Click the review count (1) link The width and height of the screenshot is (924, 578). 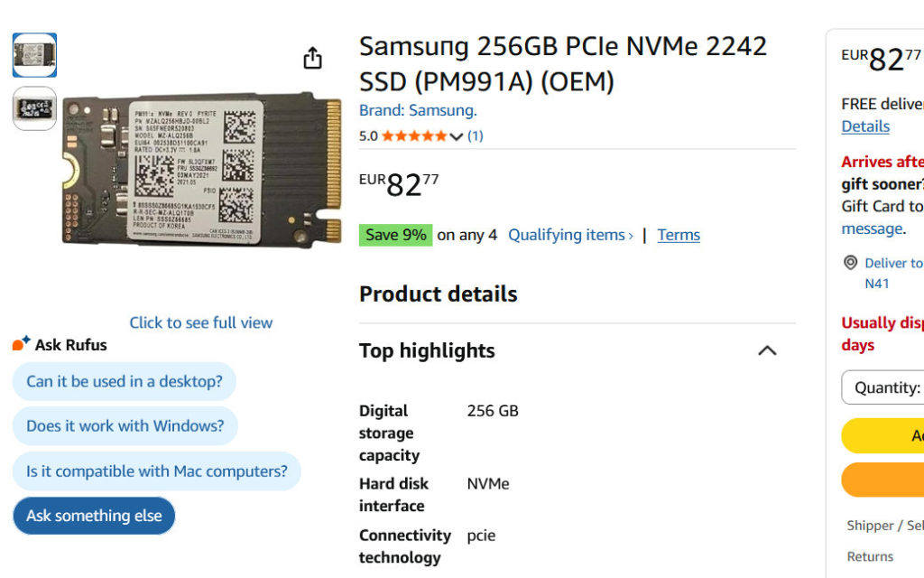click(x=476, y=136)
